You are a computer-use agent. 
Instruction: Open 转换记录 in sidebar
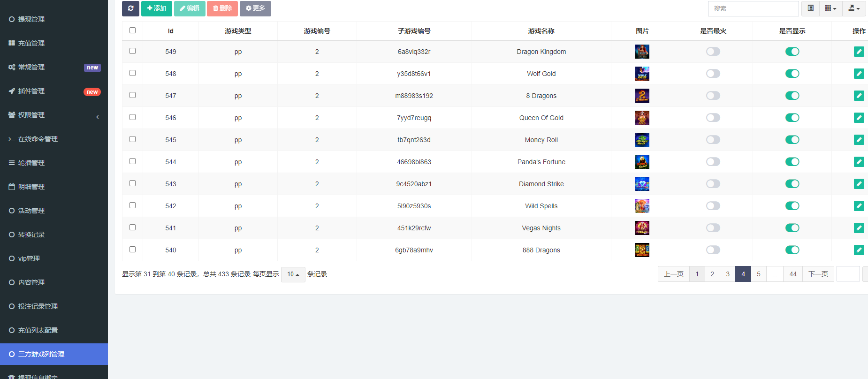[54, 235]
